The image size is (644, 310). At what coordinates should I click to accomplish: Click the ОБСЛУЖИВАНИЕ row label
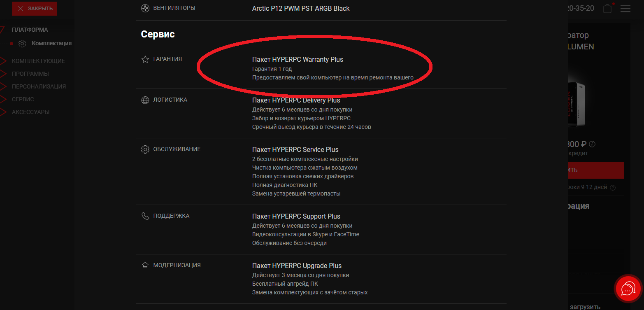[177, 149]
